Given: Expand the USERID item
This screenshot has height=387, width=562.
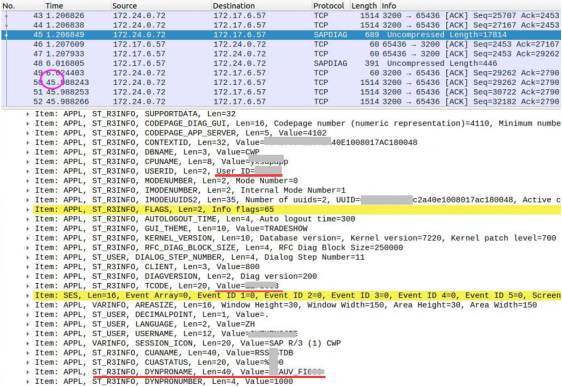Looking at the screenshot, I should 28,171.
